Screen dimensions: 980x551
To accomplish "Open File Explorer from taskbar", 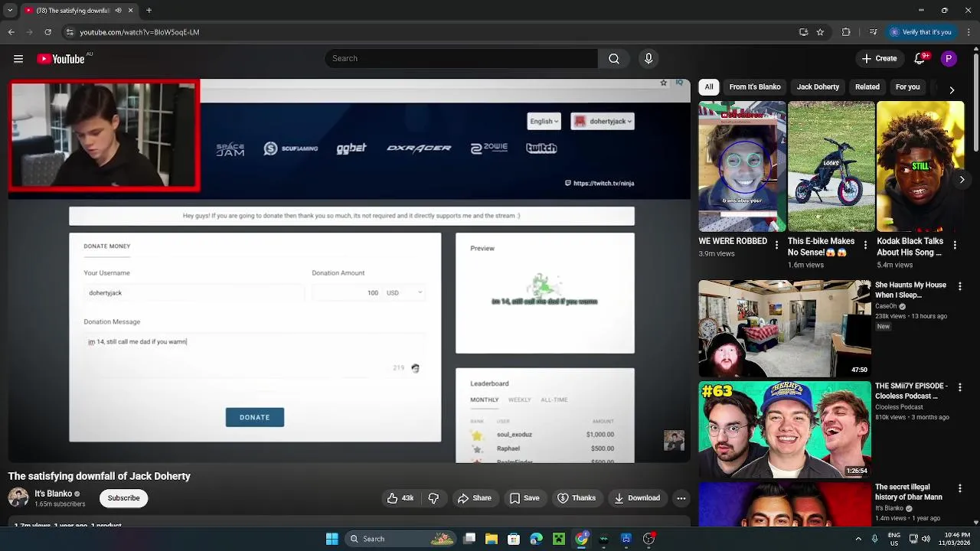I will [x=492, y=539].
